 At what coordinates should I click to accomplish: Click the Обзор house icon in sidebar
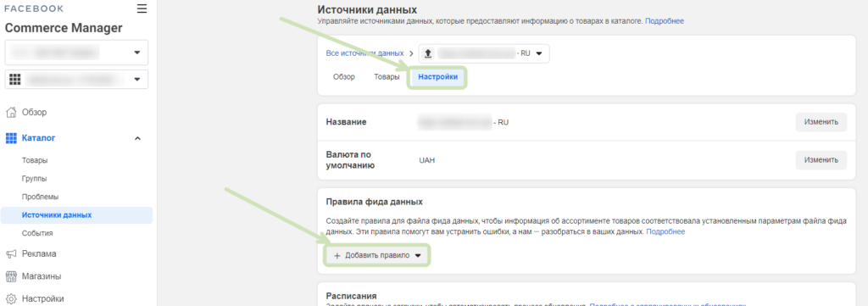point(11,113)
